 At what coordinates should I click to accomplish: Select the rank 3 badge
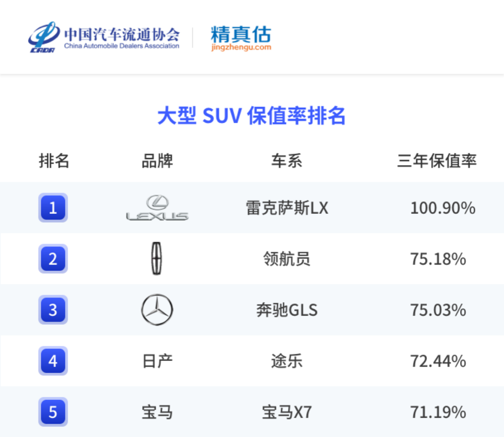[x=53, y=310]
